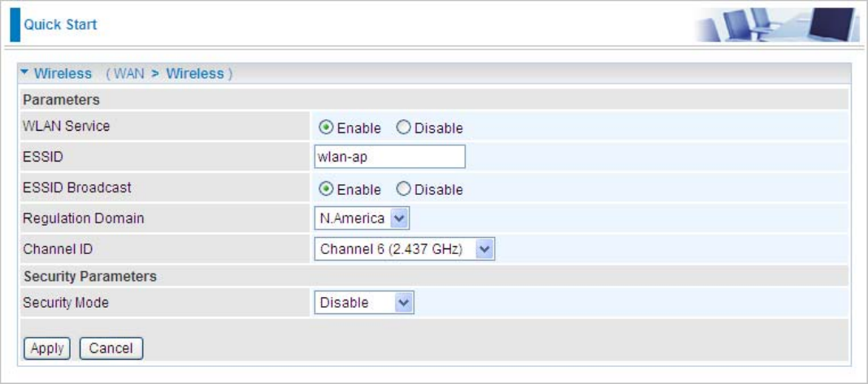
Task: Click the Wireless section title
Action: [x=63, y=74]
